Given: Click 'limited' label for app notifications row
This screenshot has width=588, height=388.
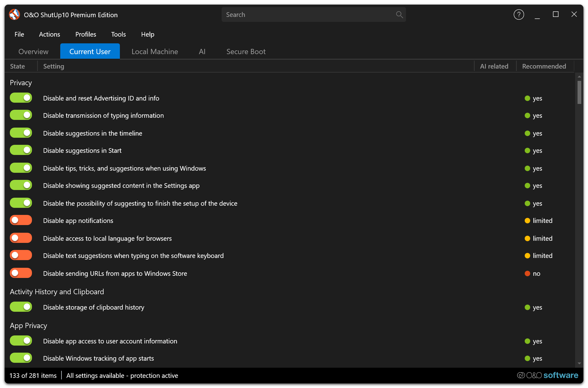Looking at the screenshot, I should click(543, 220).
